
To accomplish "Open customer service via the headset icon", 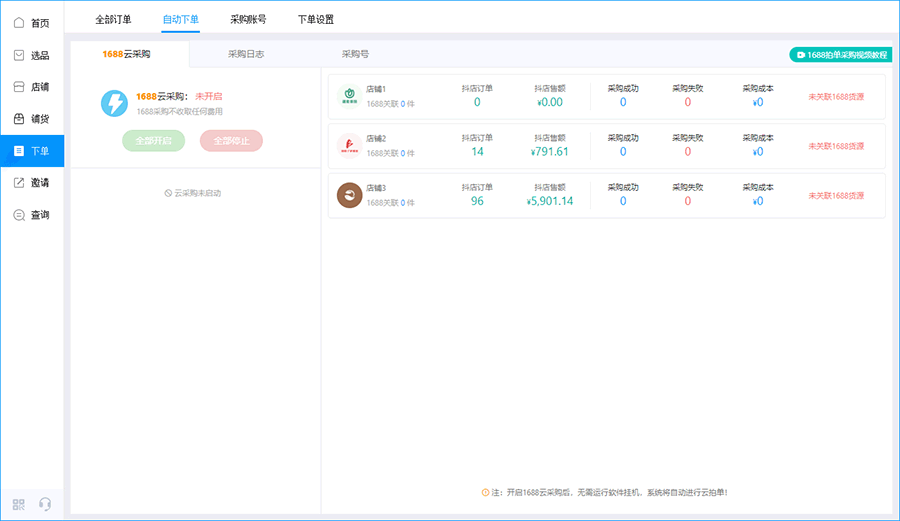I will (44, 504).
